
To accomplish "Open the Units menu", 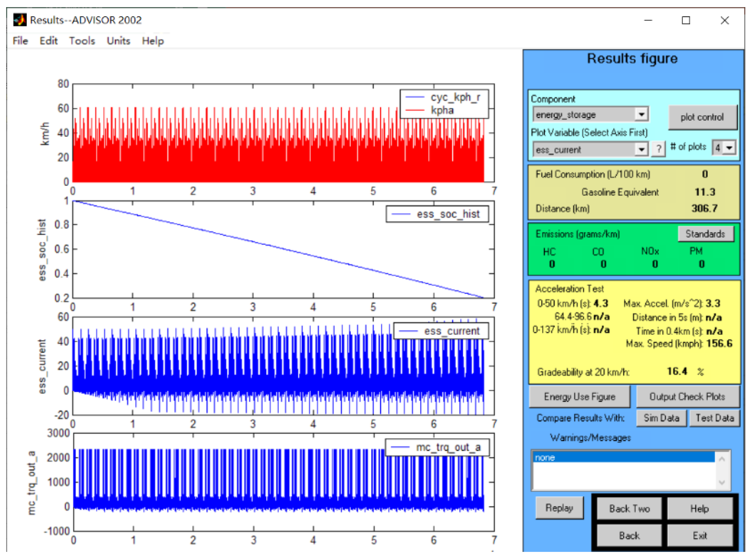I will pyautogui.click(x=118, y=41).
